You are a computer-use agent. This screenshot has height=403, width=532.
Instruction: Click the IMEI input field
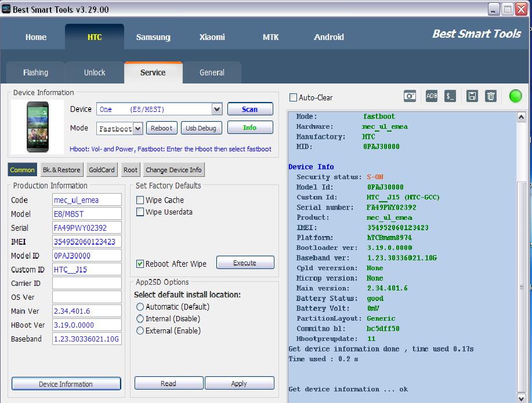[x=87, y=242]
